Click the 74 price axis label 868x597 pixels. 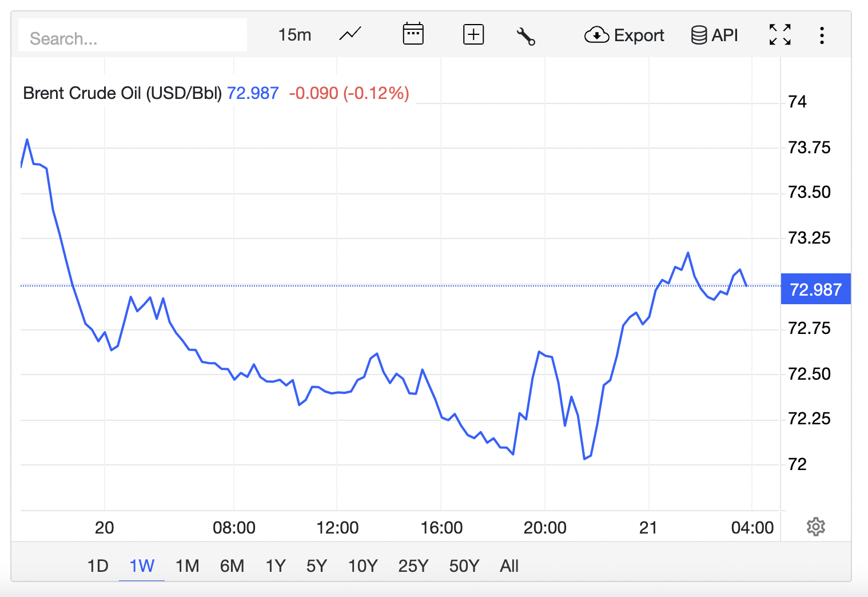pos(797,102)
